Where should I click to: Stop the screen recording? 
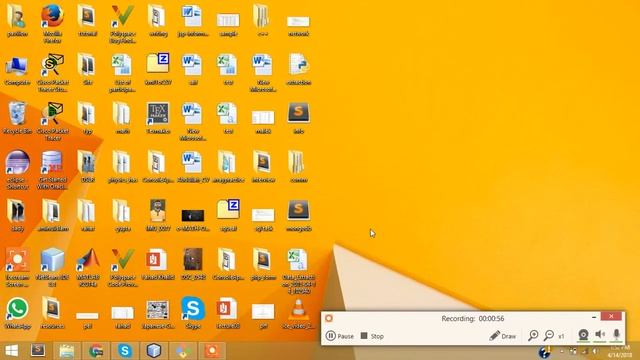(372, 336)
